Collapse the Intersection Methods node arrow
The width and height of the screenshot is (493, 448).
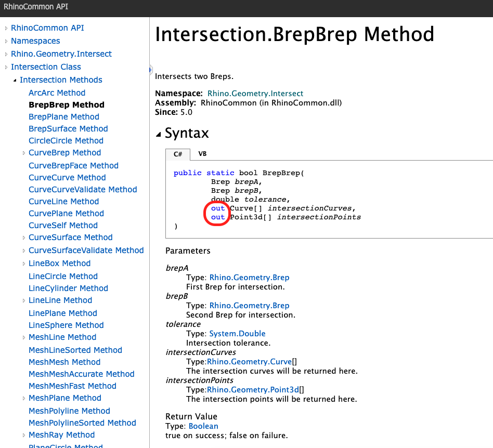click(x=15, y=81)
